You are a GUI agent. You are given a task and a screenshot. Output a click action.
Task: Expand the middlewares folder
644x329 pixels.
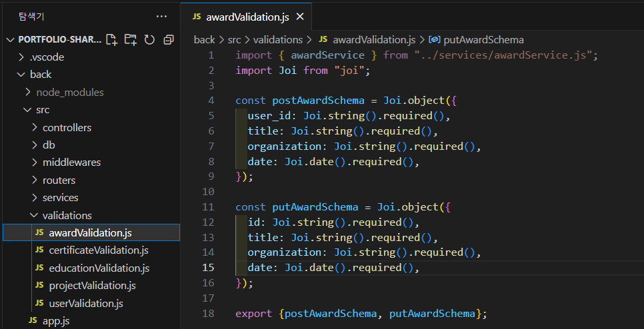[35, 163]
